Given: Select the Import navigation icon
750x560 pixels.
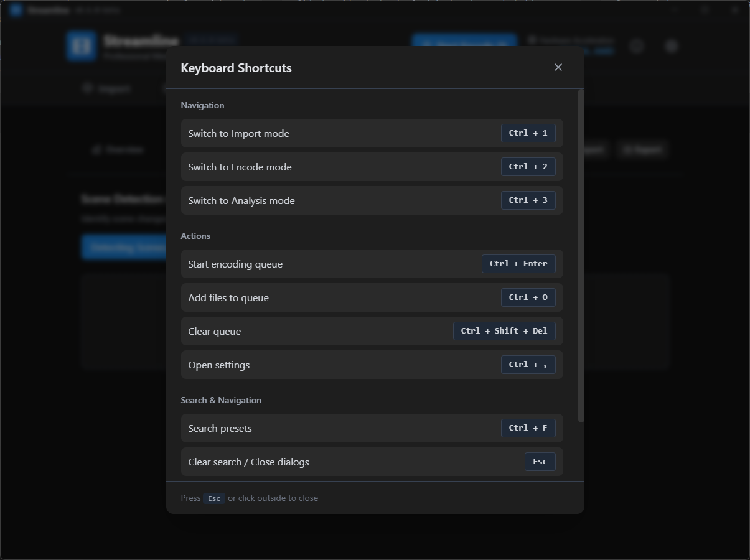Looking at the screenshot, I should [87, 88].
